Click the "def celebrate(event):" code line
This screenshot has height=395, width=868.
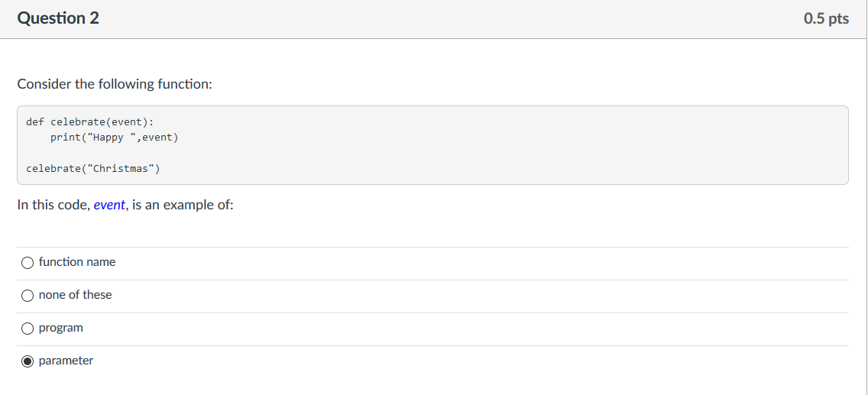click(89, 121)
